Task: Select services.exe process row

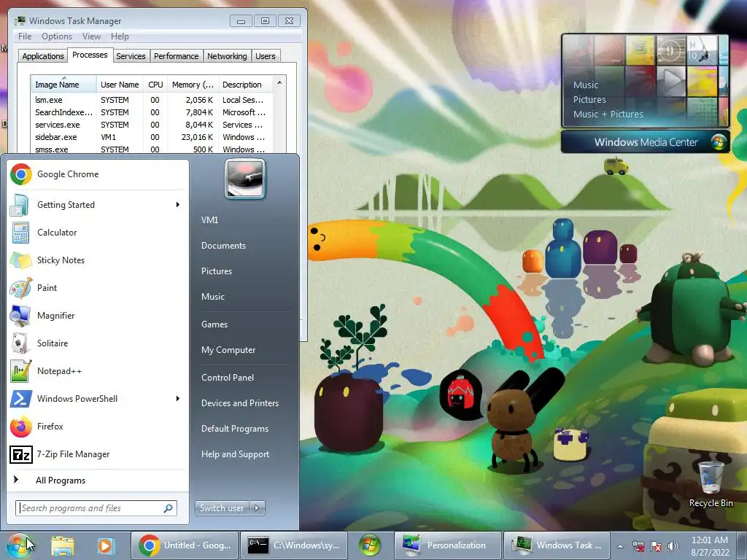Action: click(x=152, y=125)
